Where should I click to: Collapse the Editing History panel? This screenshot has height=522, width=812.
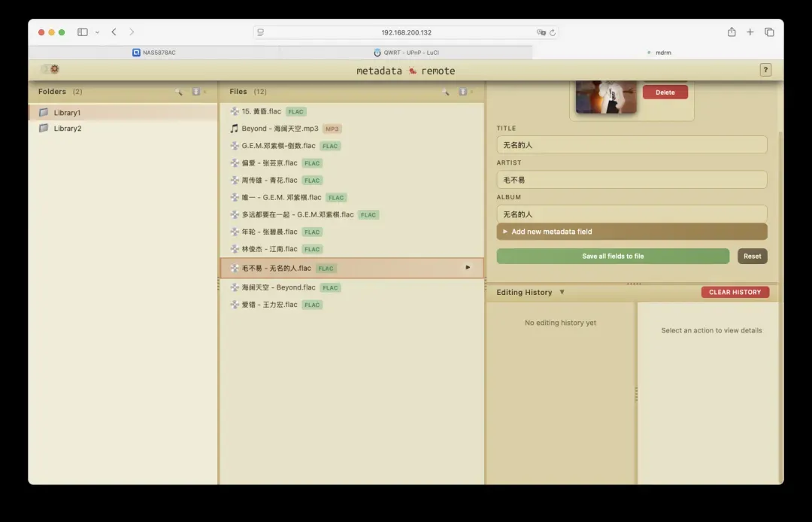pyautogui.click(x=562, y=293)
